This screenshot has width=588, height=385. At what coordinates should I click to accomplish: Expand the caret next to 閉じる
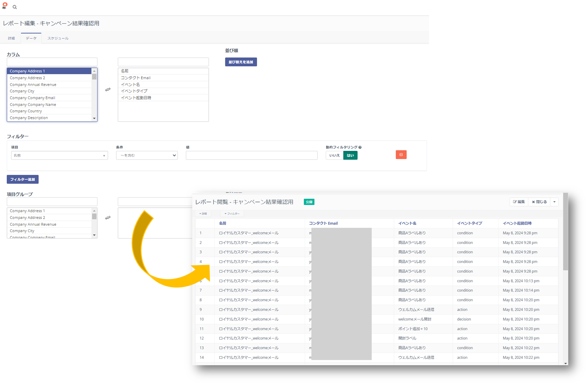(554, 202)
